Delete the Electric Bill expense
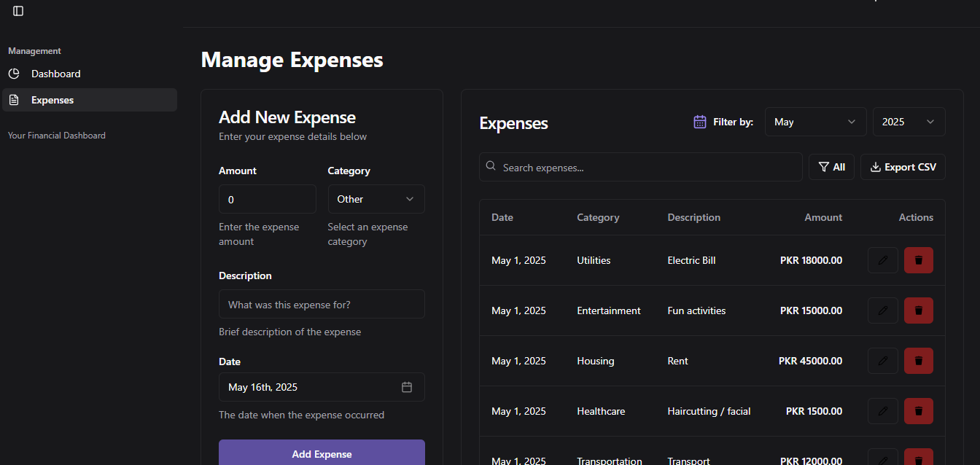Viewport: 980px width, 465px height. click(x=918, y=260)
